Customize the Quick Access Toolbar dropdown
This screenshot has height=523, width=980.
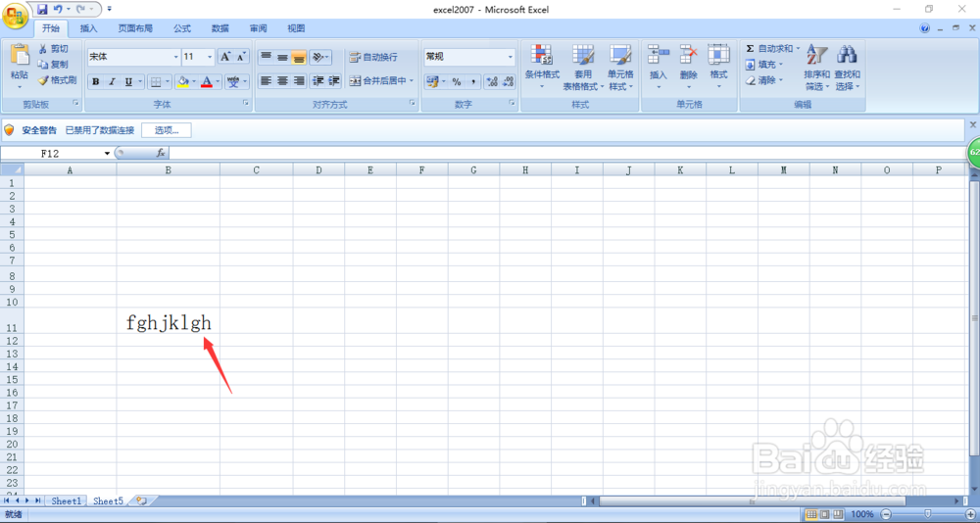click(x=110, y=10)
